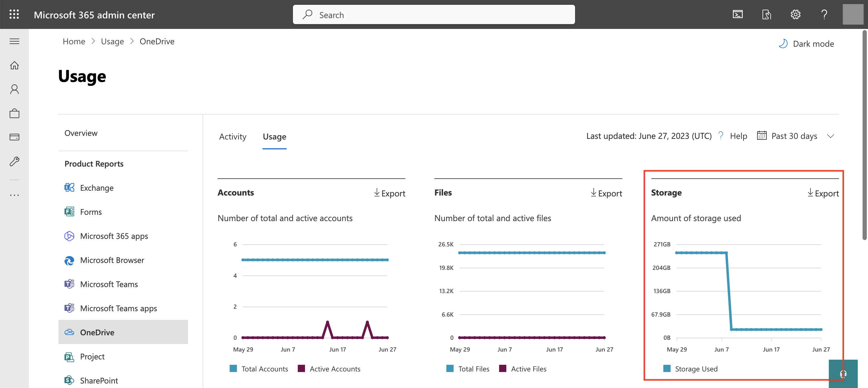Open the Help question mark icon in header
The image size is (868, 388).
point(824,14)
